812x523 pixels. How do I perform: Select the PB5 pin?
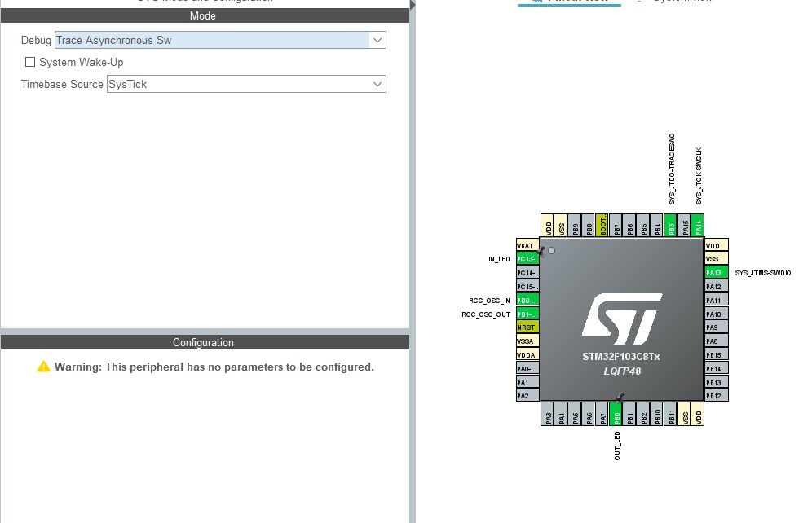tap(643, 226)
